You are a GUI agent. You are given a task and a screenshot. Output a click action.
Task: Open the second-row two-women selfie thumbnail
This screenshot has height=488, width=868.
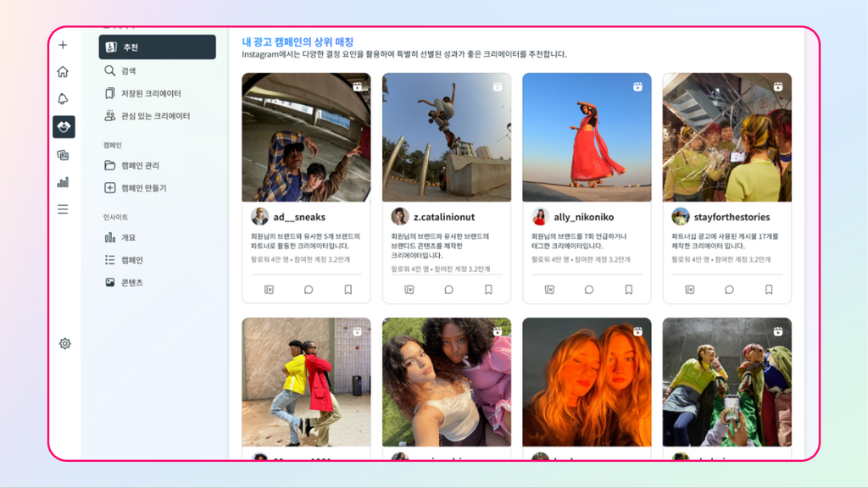point(447,382)
